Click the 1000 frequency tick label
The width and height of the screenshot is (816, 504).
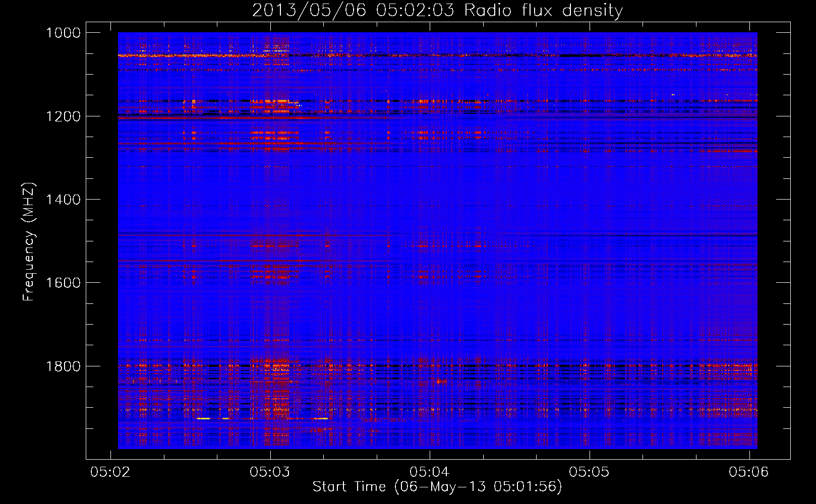coord(64,33)
